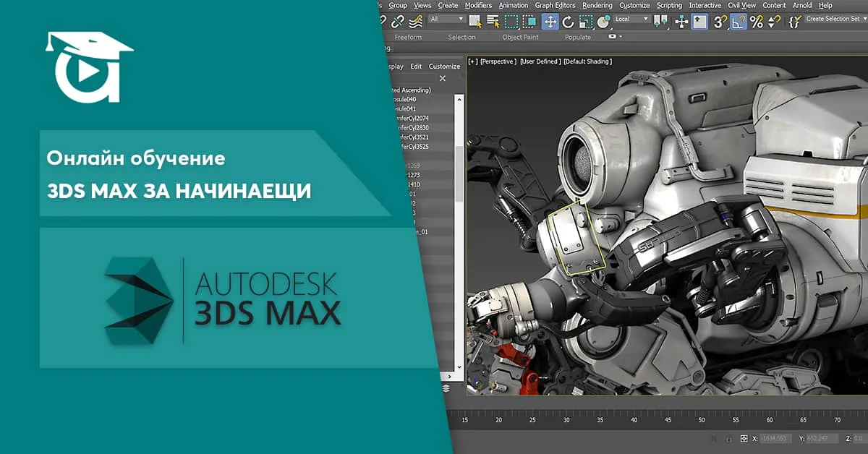Open Scene Explorer Edit menu
This screenshot has width=868, height=454.
click(416, 67)
